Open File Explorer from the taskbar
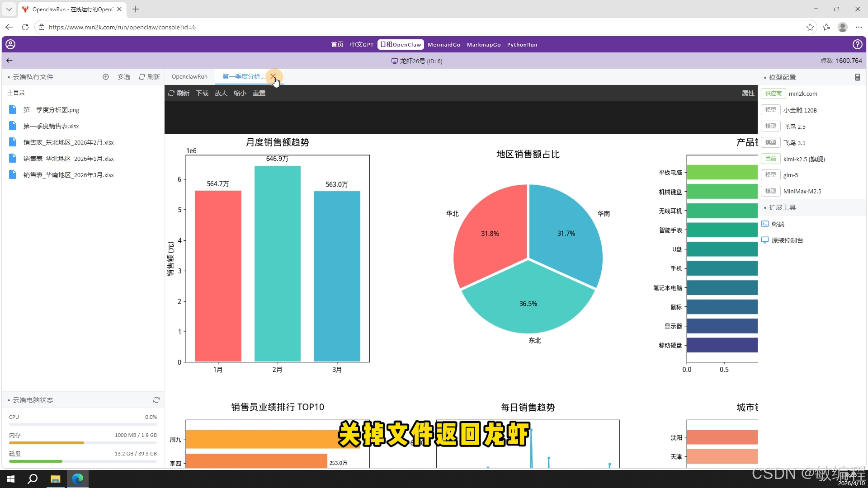The width and height of the screenshot is (868, 488). 55,479
